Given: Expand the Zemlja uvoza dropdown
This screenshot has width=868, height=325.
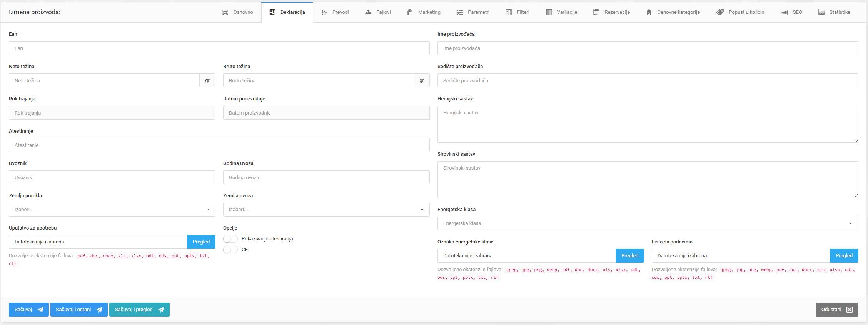Looking at the screenshot, I should (x=326, y=210).
